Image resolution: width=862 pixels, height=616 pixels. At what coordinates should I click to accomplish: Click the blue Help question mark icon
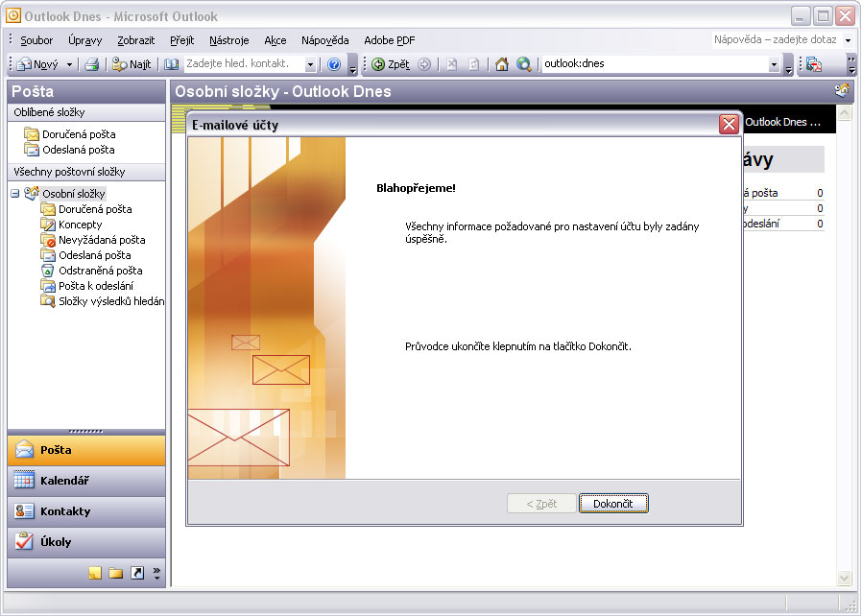coord(334,64)
